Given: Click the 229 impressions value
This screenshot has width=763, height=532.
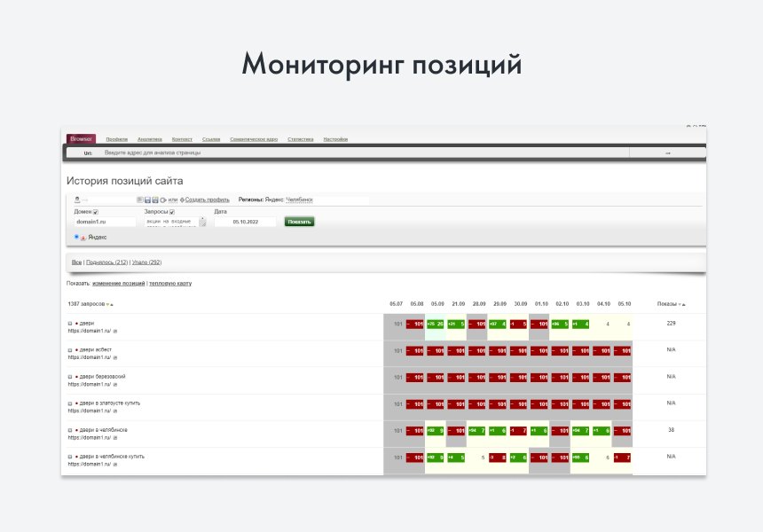Looking at the screenshot, I should point(671,324).
